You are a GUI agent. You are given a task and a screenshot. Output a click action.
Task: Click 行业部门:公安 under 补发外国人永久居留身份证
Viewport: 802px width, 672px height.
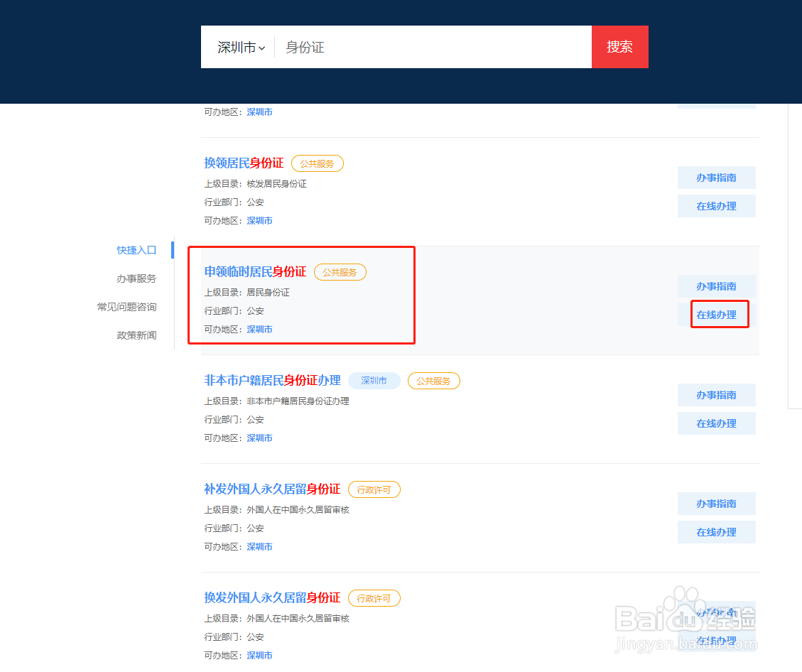click(x=234, y=529)
